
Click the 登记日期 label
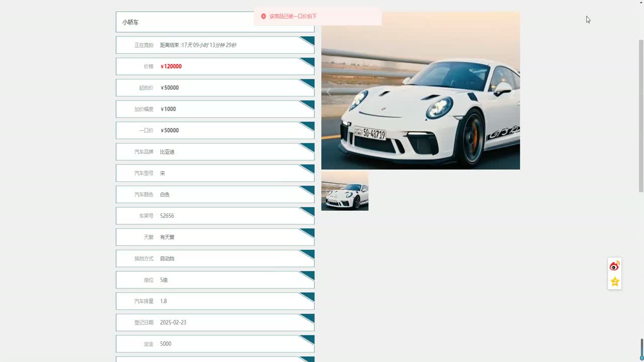pos(144,322)
